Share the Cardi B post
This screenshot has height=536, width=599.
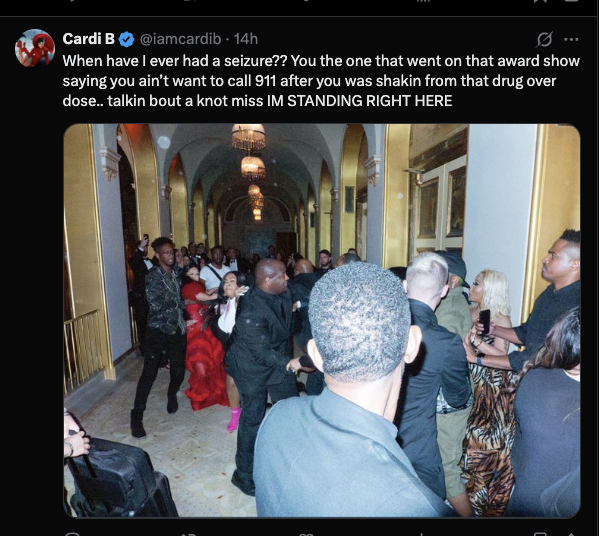tap(571, 534)
